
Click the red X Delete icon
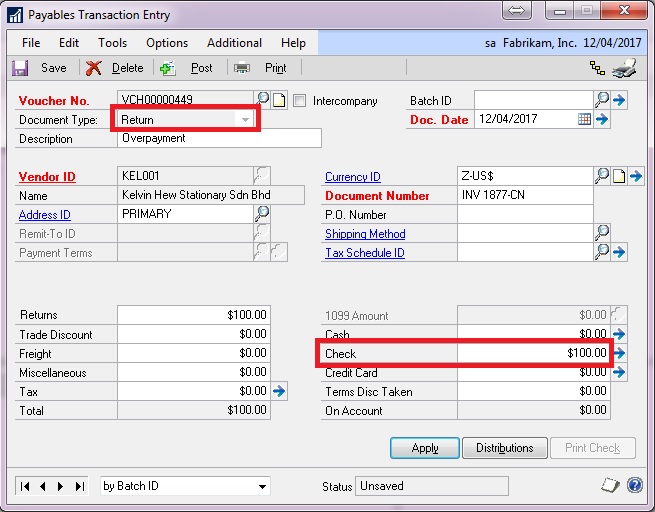pos(94,68)
